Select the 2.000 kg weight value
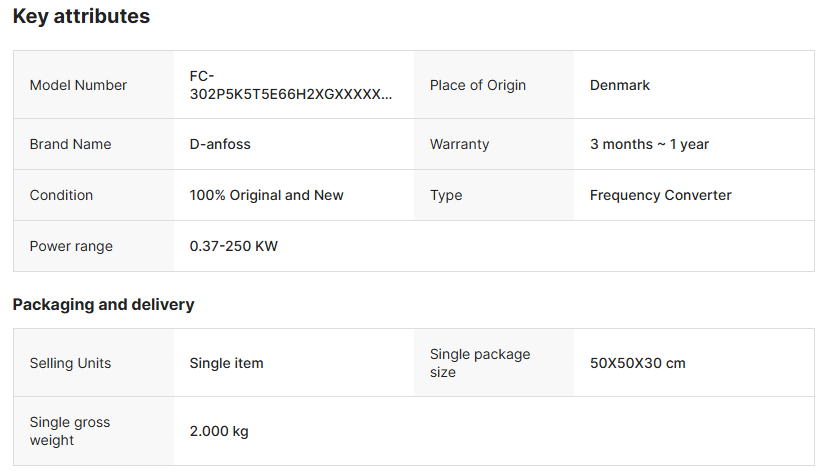The width and height of the screenshot is (828, 476). 219,432
